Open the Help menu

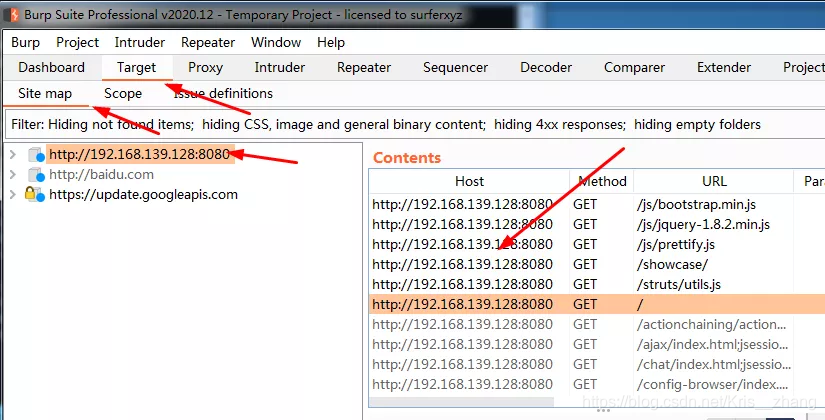point(330,42)
